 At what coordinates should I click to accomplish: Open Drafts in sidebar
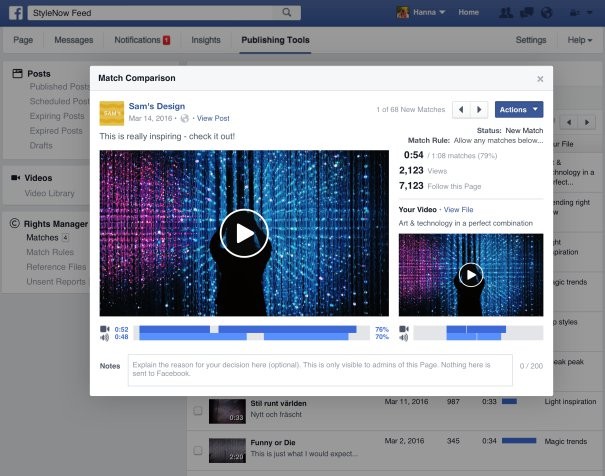[41, 145]
